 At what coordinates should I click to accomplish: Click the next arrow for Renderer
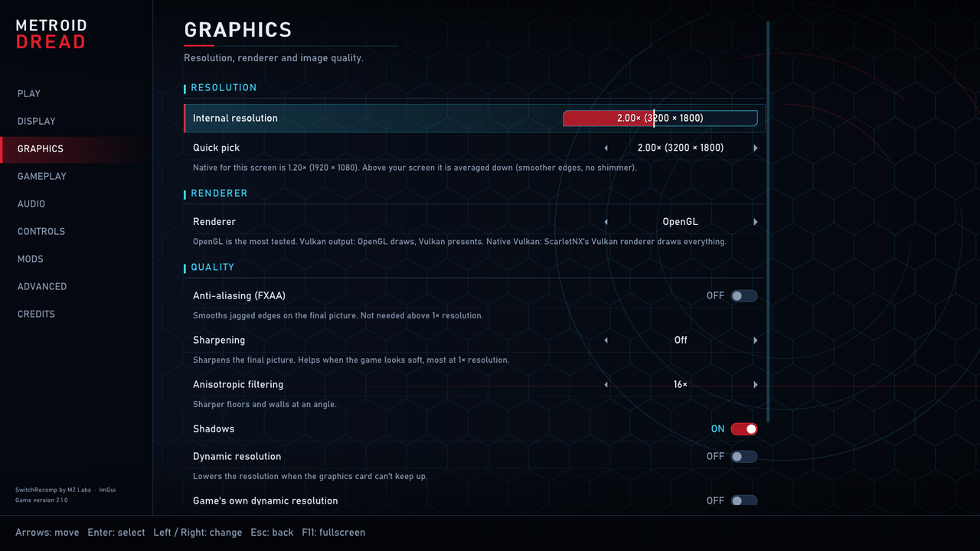[756, 222]
